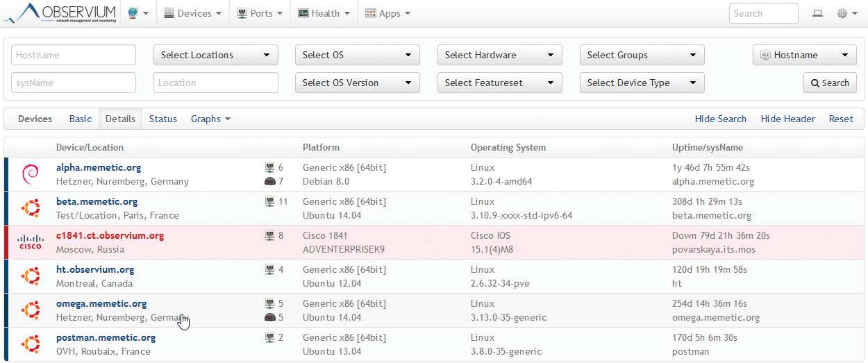Click the Cisco logo icon
The image size is (868, 363).
point(30,242)
